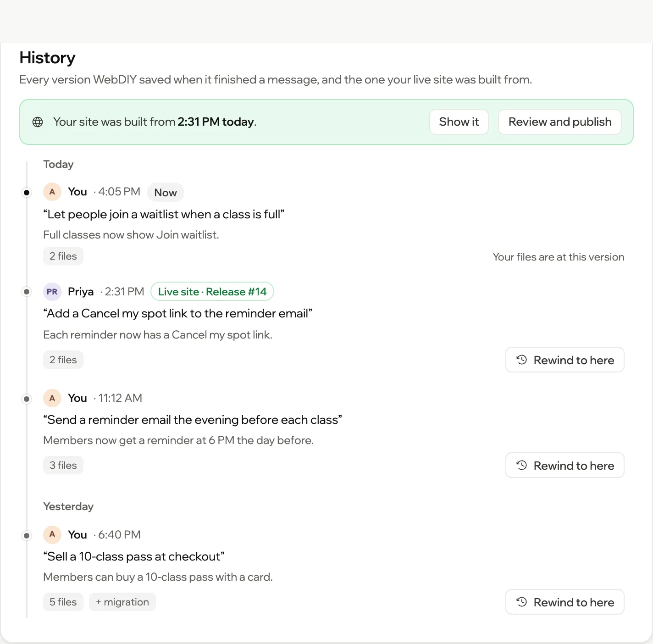Rewind to yesterday's 6:40 PM version
The width and height of the screenshot is (653, 644).
[565, 602]
